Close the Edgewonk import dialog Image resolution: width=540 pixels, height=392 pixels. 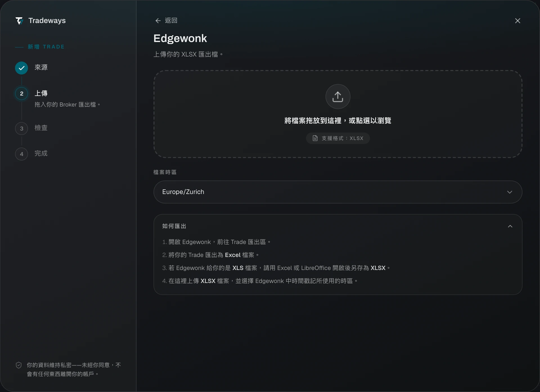(517, 21)
